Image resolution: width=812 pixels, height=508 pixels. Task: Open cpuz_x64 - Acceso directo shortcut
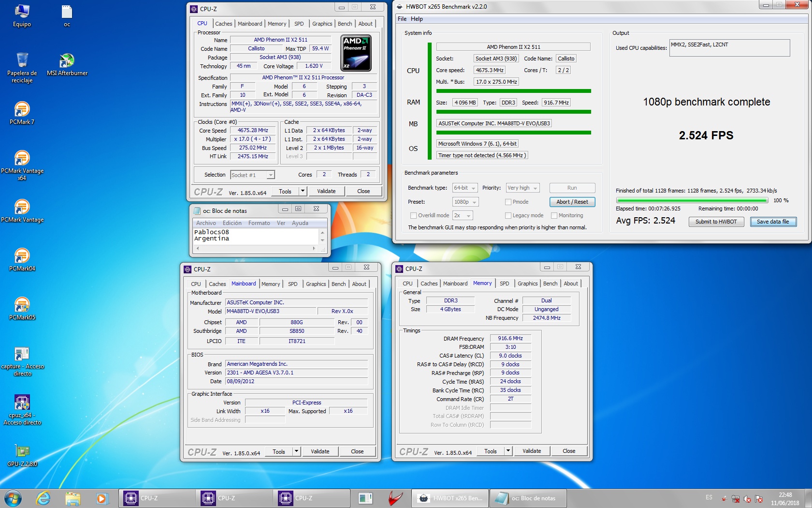point(22,410)
